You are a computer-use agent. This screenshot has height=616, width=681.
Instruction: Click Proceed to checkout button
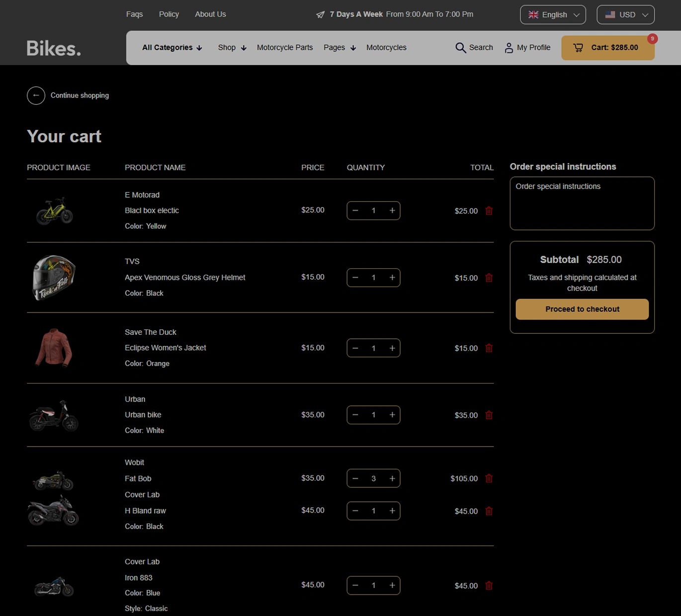[582, 309]
